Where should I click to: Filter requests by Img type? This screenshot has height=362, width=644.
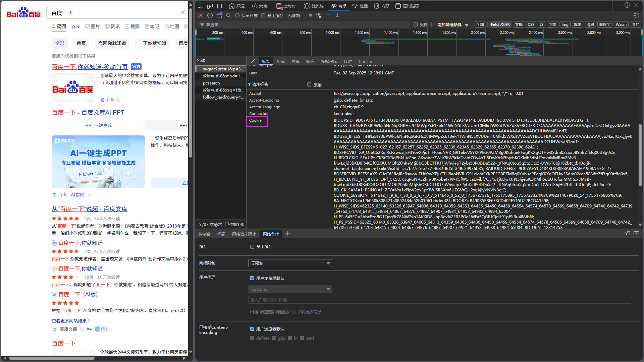pos(565,24)
